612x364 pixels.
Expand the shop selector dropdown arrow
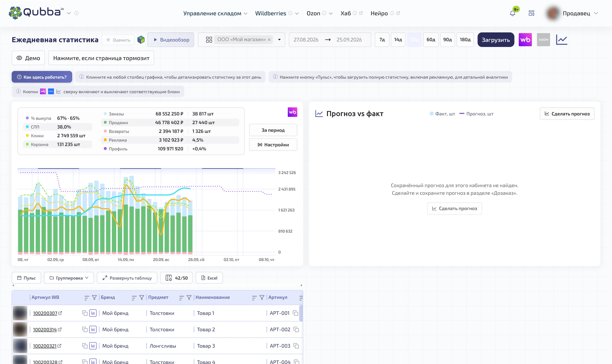[x=279, y=40]
